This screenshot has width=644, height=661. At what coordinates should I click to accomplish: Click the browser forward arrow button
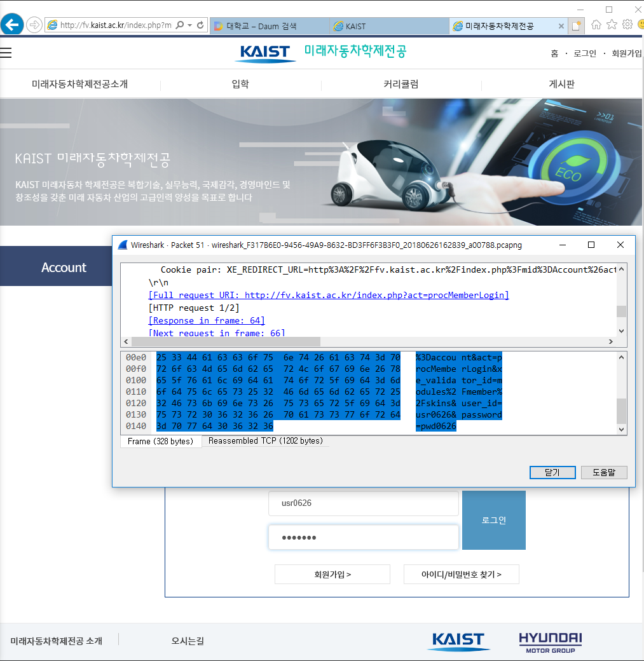34,25
